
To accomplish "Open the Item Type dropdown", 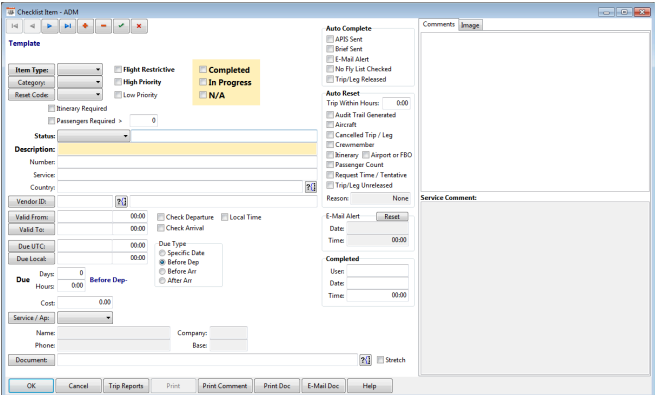I will pyautogui.click(x=80, y=69).
